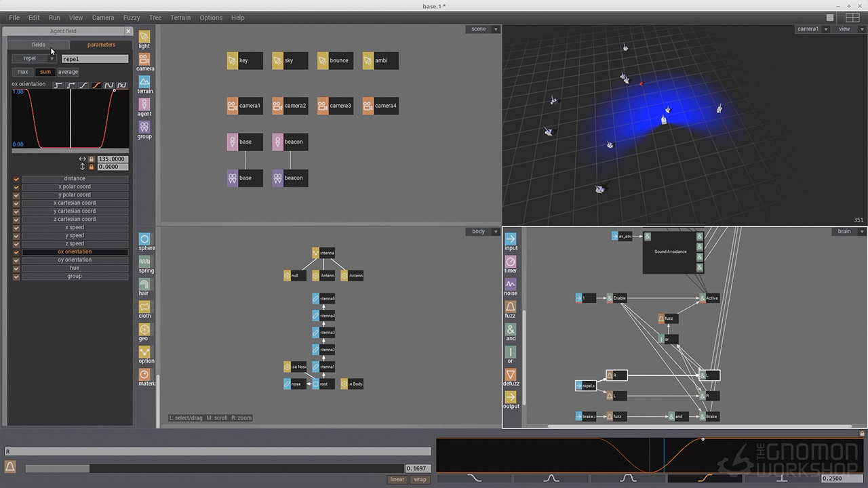Switch to the fields tab
The height and width of the screenshot is (488, 868).
click(x=39, y=45)
